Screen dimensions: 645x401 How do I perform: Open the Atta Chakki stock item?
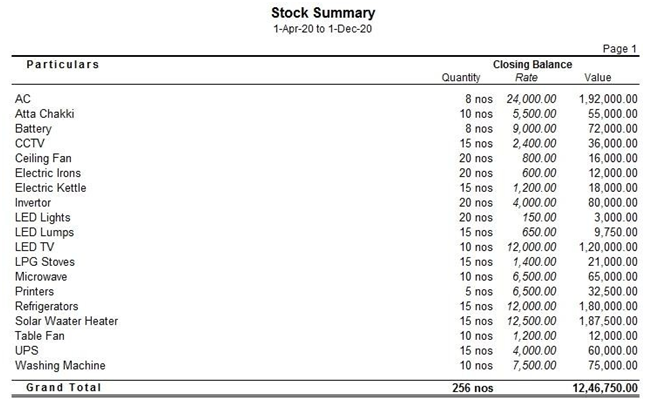(x=44, y=114)
